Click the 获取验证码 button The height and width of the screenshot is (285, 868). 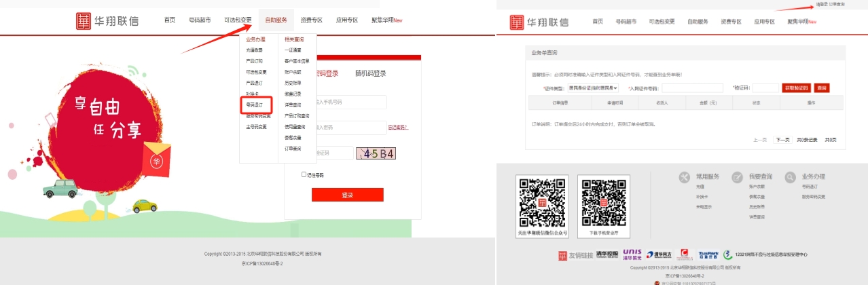tap(796, 88)
